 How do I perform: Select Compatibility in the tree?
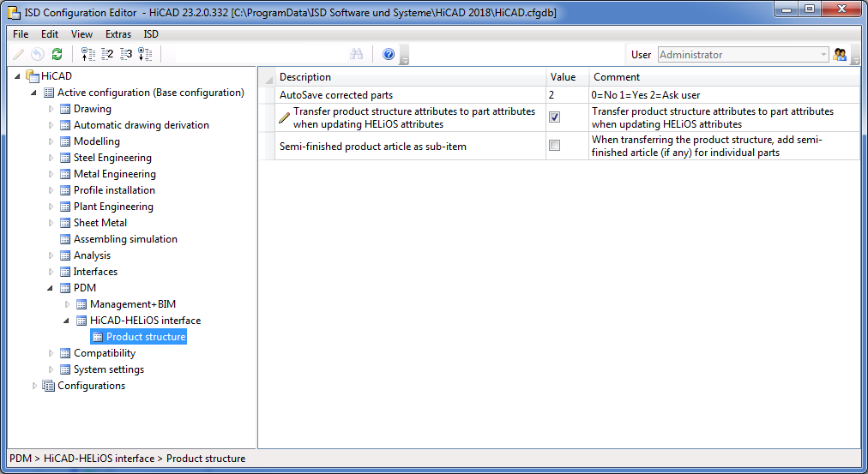(x=104, y=353)
